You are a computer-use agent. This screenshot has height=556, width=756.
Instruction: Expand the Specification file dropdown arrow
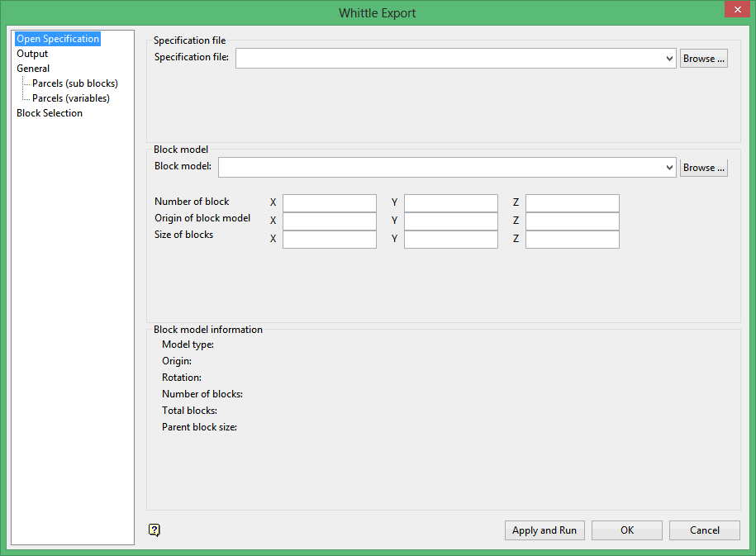point(669,59)
